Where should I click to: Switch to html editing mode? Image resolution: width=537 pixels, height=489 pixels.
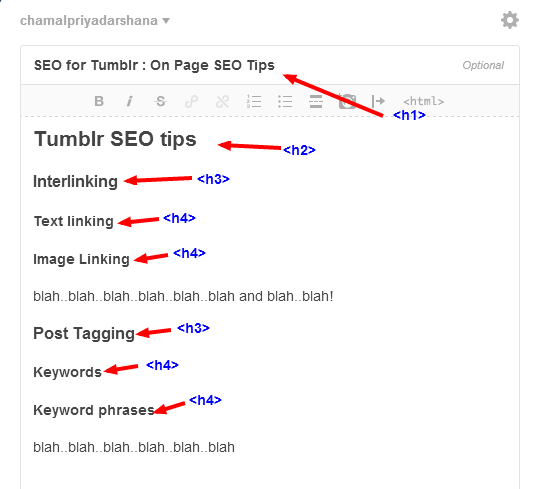pos(423,101)
